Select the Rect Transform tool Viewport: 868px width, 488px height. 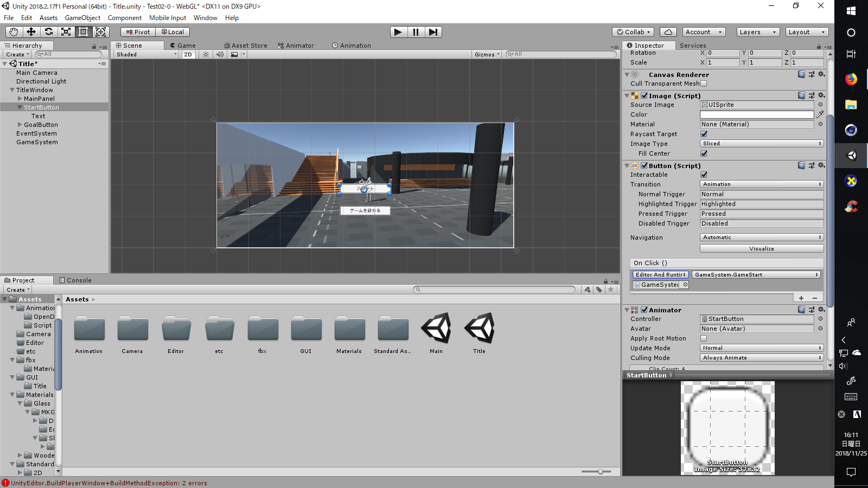pyautogui.click(x=83, y=32)
